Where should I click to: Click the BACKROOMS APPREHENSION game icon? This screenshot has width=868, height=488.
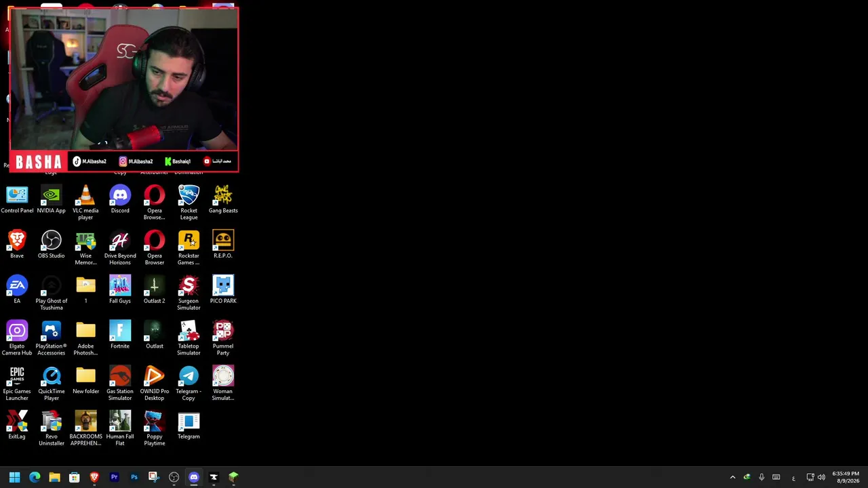[x=85, y=428]
